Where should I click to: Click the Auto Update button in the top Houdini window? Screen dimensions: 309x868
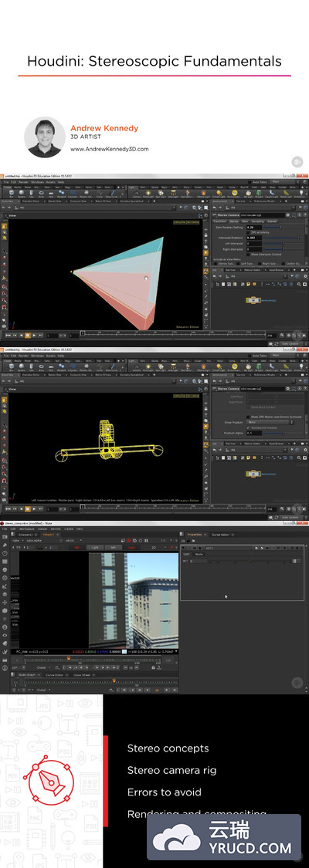(289, 344)
